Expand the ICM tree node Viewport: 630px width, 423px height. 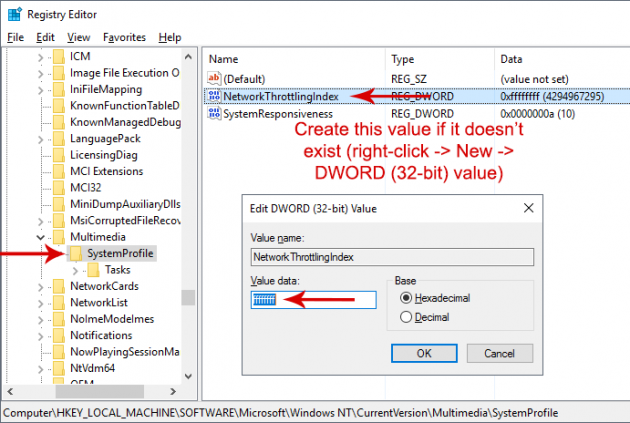[x=40, y=58]
